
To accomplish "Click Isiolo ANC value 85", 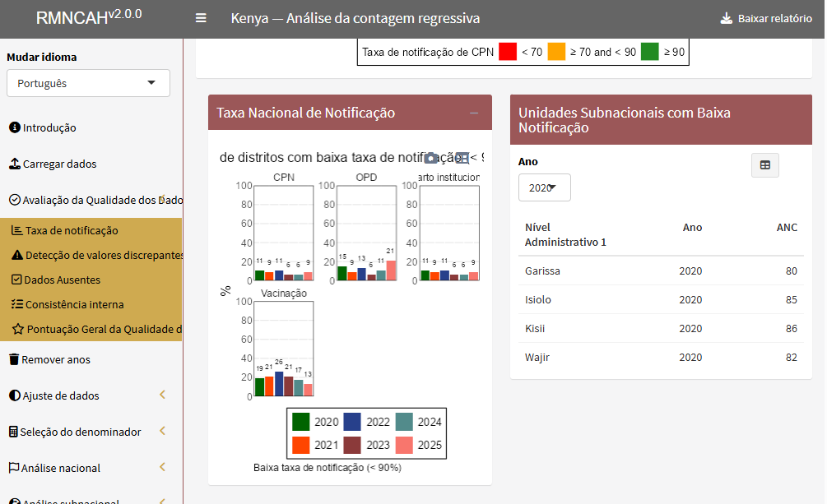I will coord(791,299).
